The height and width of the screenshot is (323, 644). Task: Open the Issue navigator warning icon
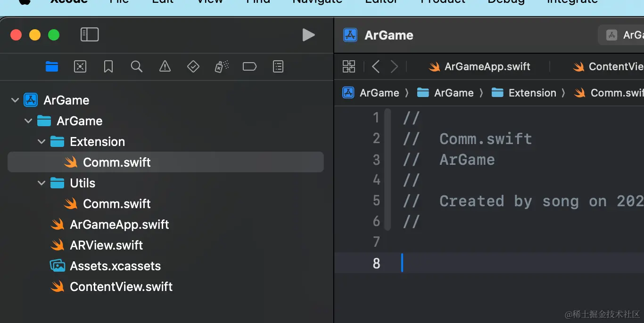(165, 66)
